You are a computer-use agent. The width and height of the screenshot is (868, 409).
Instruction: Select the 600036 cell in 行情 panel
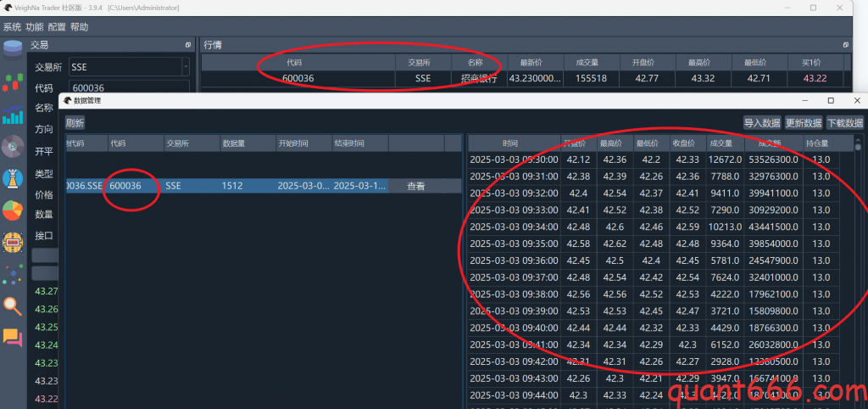point(298,79)
